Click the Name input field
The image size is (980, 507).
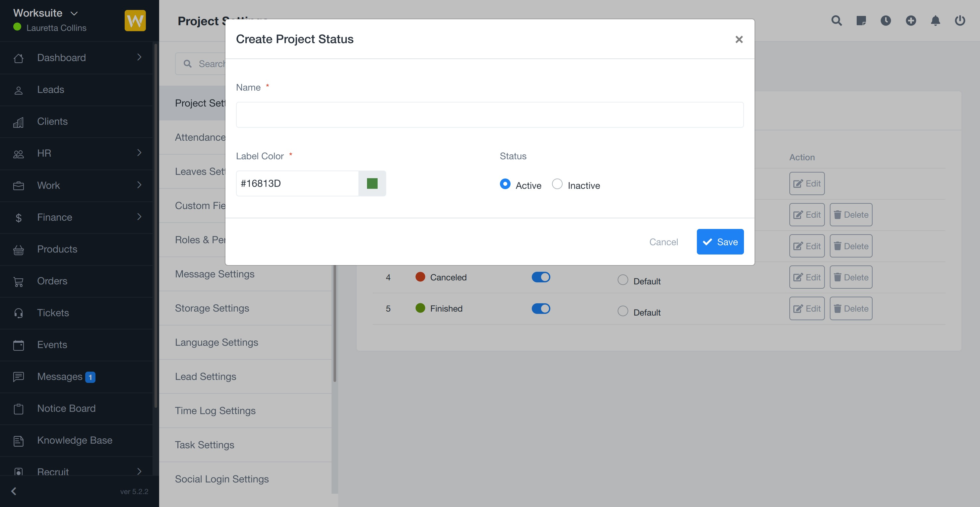[489, 114]
